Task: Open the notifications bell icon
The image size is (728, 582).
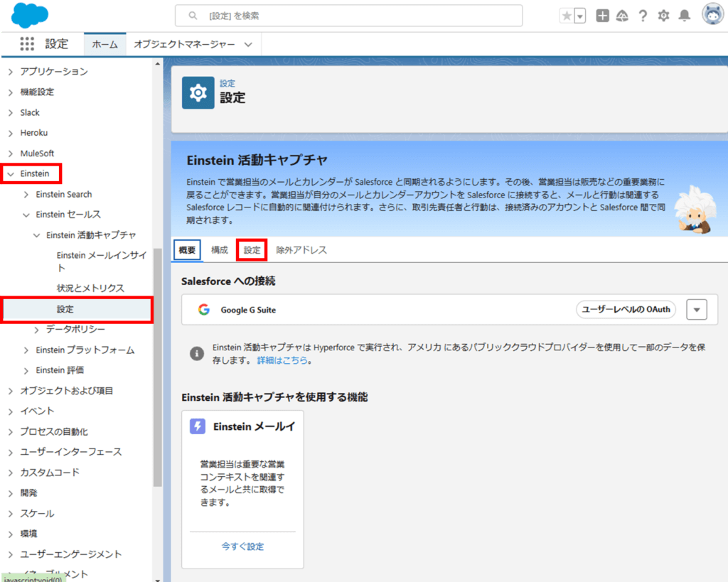Action: (683, 15)
